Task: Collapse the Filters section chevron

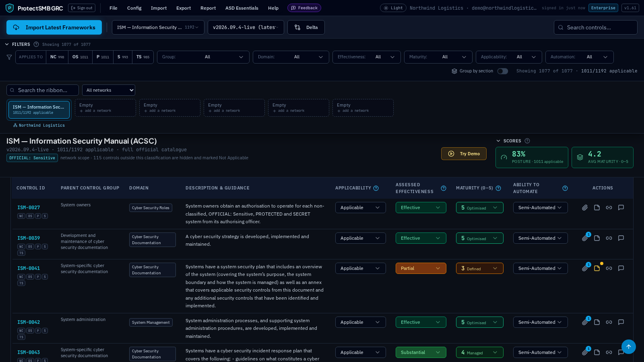Action: pyautogui.click(x=7, y=44)
